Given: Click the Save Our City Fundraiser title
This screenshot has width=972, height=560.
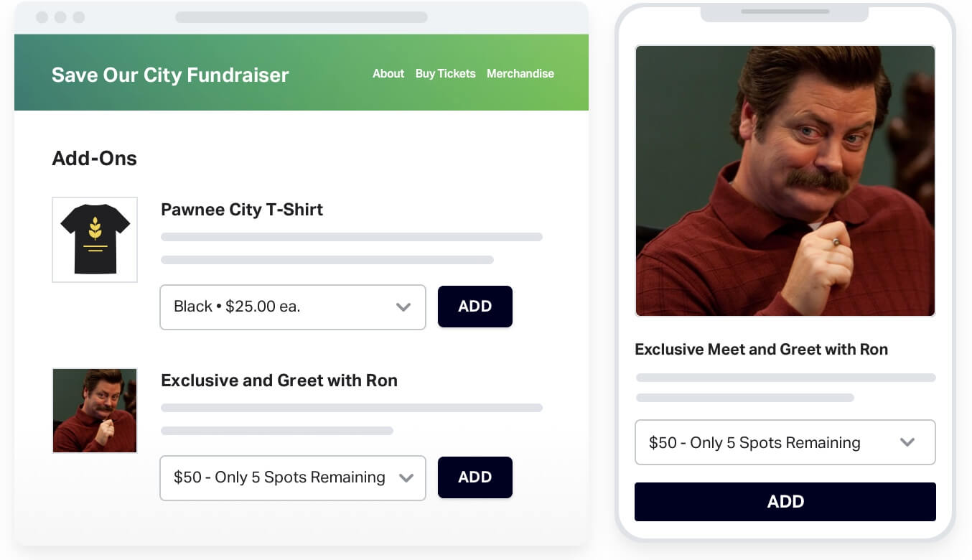Looking at the screenshot, I should click(169, 75).
